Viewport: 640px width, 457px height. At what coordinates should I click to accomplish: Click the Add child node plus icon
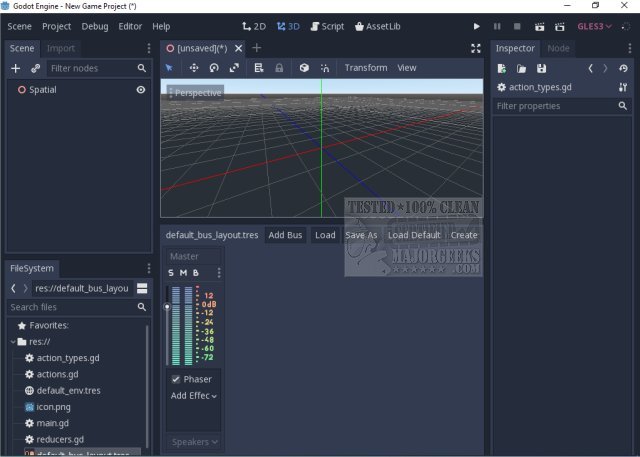pos(15,68)
